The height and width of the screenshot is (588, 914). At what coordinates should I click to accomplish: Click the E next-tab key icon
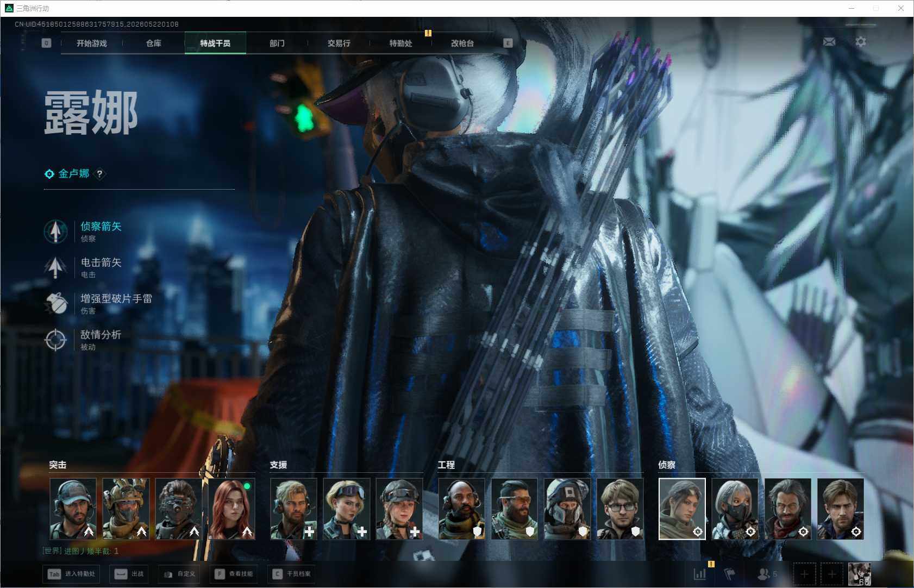[x=508, y=43]
